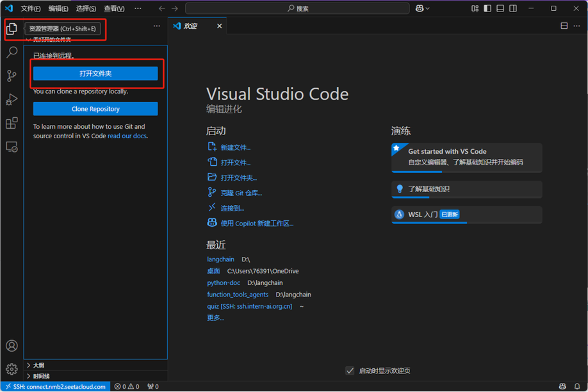Click 使用 Copilot 新建工作区... link
588x392 pixels.
257,224
